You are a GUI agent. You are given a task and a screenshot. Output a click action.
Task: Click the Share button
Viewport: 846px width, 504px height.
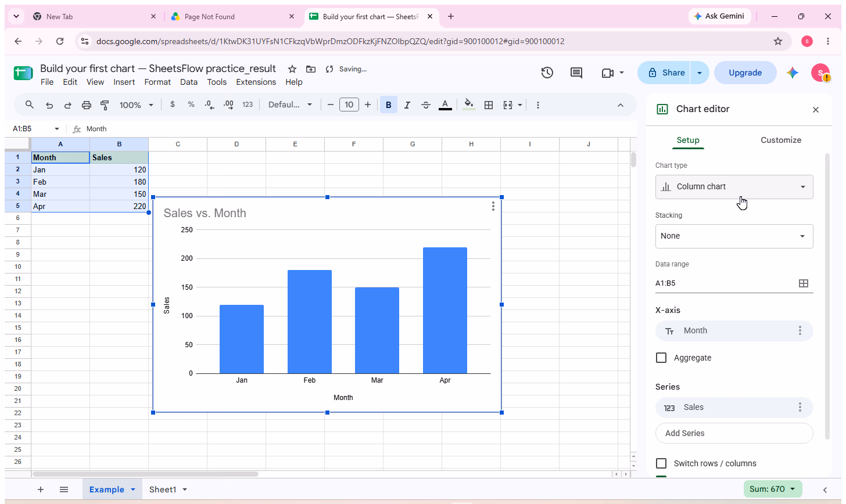tap(665, 73)
